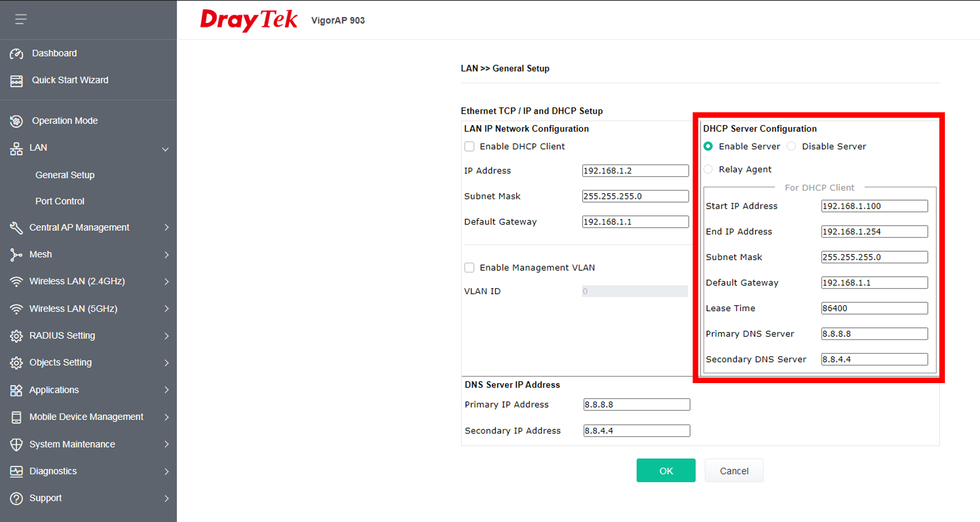The image size is (980, 522).
Task: Expand the Central AP Management chevron
Action: pyautogui.click(x=167, y=228)
